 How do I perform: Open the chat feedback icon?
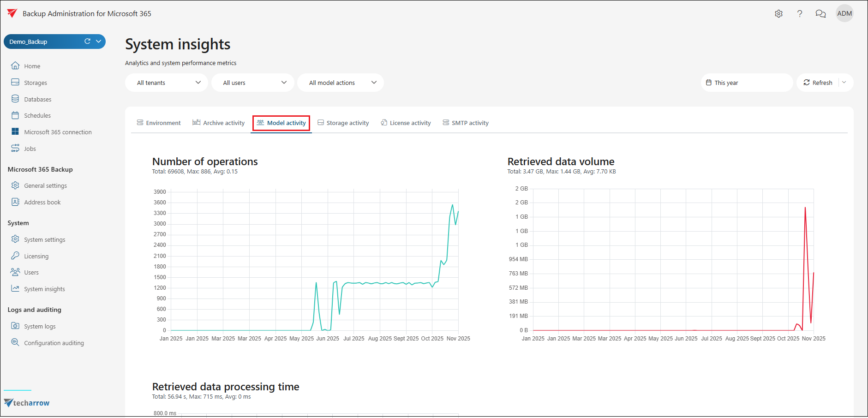click(x=820, y=14)
